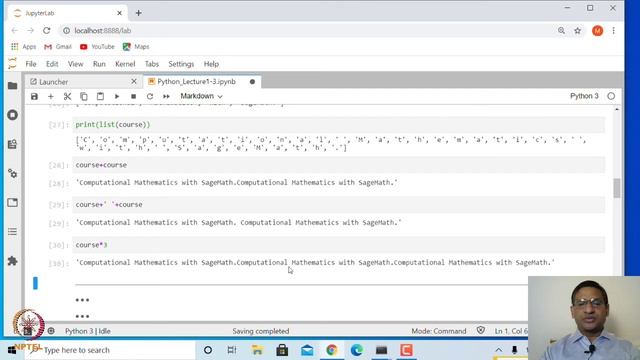Select the course+' '+course code cell

pos(338,204)
